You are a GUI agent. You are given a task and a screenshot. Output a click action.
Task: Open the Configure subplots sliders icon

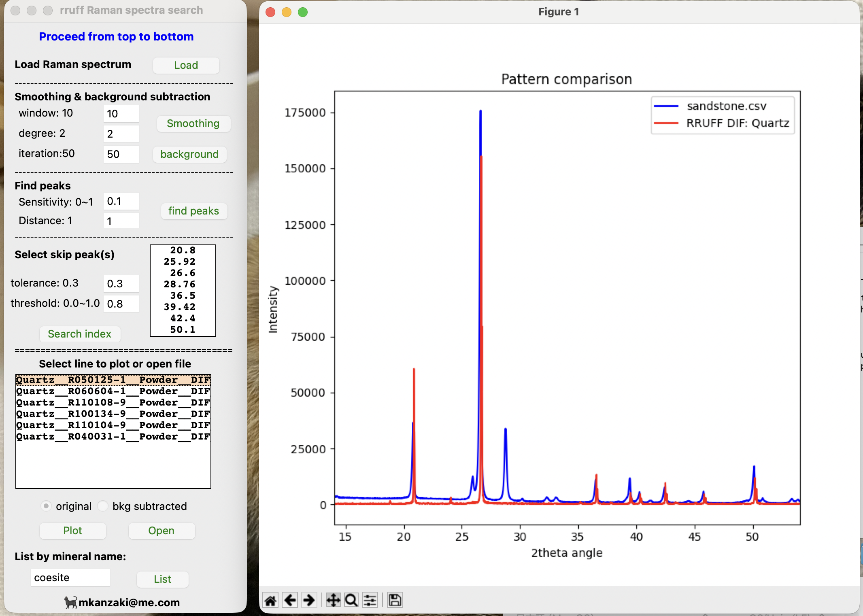(x=370, y=600)
